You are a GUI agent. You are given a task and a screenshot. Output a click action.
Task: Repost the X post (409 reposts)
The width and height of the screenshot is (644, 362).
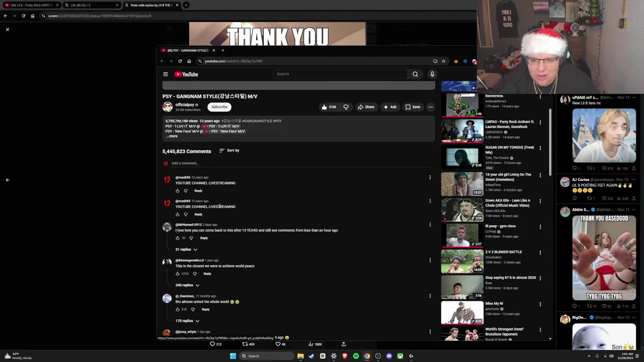pyautogui.click(x=248, y=344)
